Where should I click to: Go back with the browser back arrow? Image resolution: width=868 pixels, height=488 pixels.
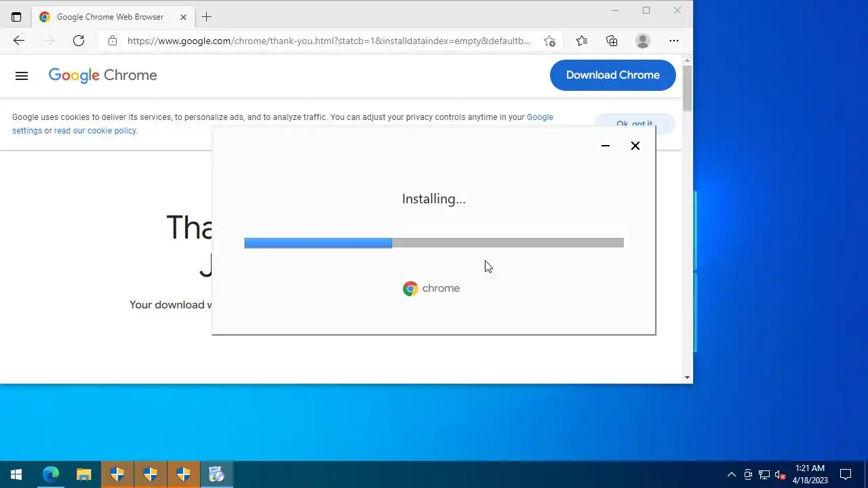[19, 41]
